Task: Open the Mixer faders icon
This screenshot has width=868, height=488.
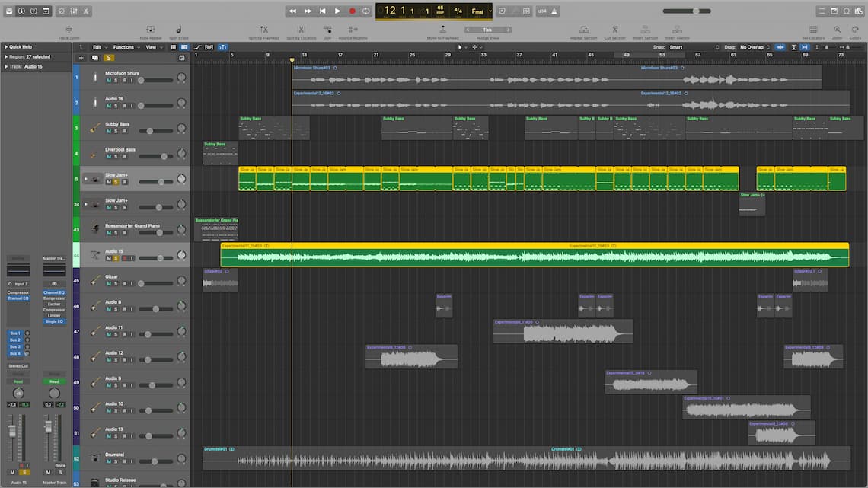Action: pos(74,11)
